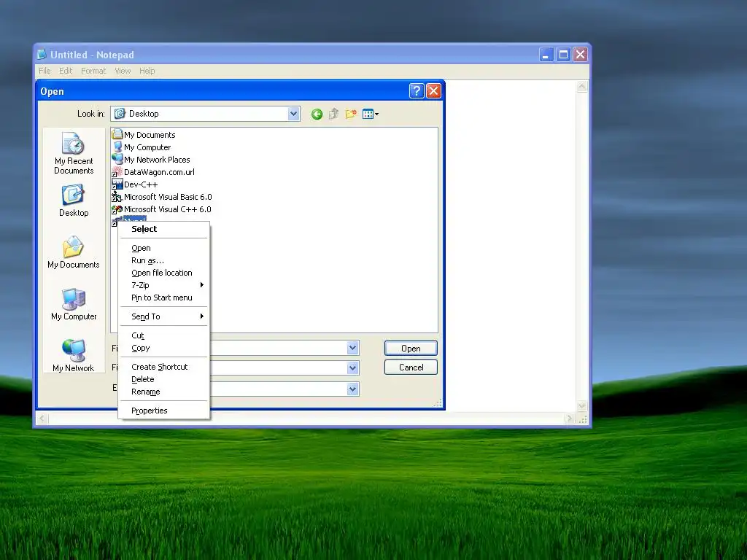Choose Select from the context menu
Viewport: 747px width, 560px height.
(x=164, y=229)
